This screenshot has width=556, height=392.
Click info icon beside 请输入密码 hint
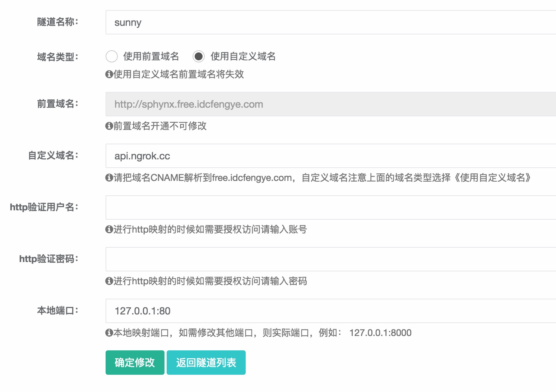point(109,281)
